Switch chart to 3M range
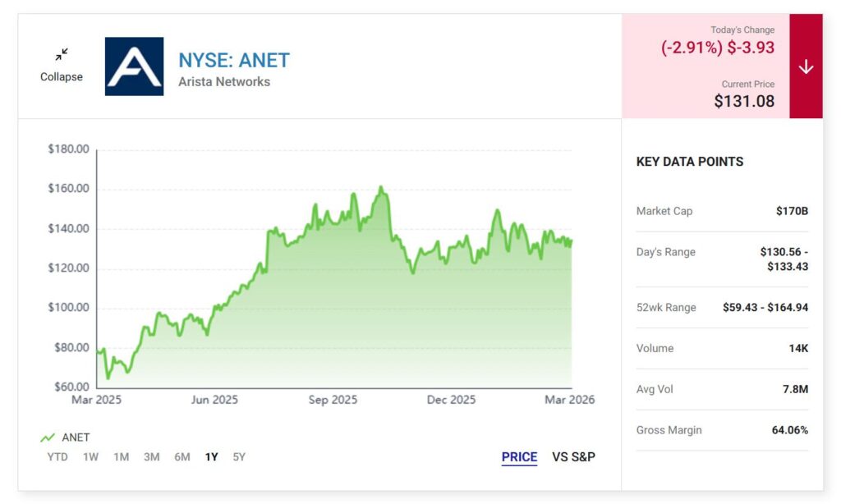This screenshot has width=841, height=504. tap(151, 457)
